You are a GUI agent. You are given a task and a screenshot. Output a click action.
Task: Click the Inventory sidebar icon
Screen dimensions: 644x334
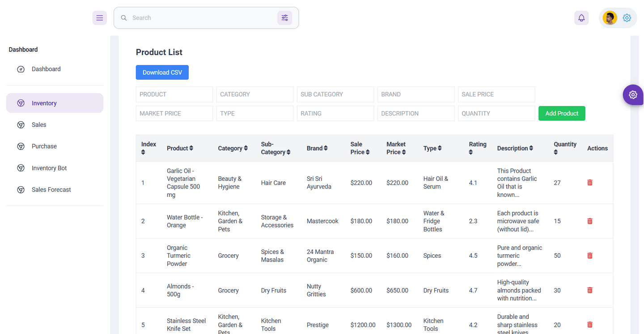[x=21, y=103]
